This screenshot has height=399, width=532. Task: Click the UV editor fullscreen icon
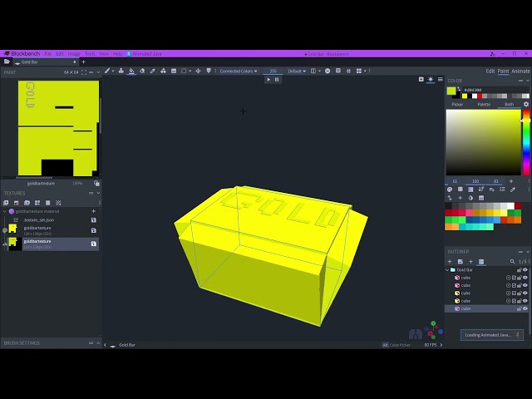(x=84, y=72)
